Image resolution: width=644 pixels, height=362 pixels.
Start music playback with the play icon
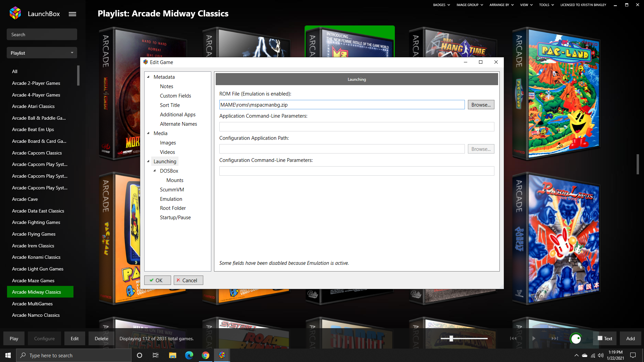534,339
